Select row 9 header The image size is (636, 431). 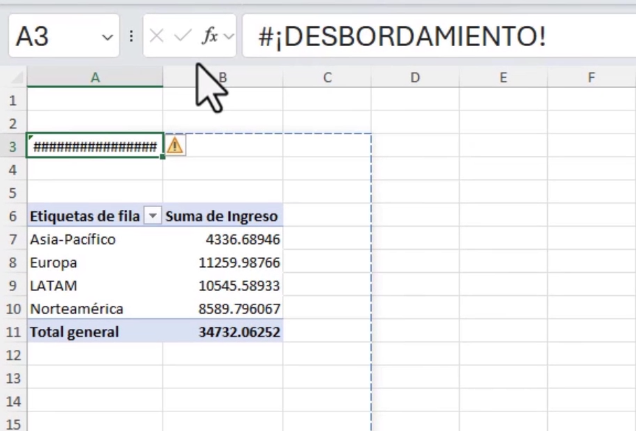click(x=13, y=285)
